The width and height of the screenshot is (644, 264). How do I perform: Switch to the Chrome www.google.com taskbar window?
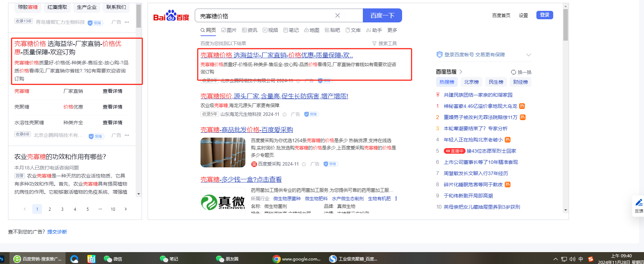(x=297, y=259)
